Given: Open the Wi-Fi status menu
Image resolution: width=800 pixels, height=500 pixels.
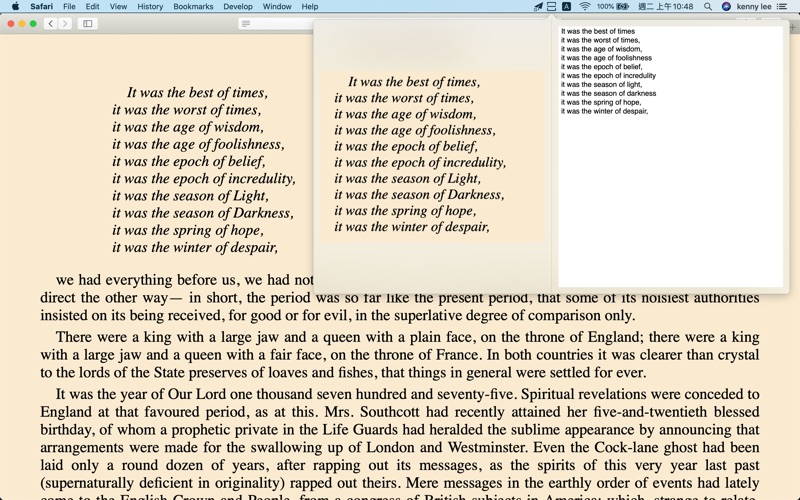Looking at the screenshot, I should point(585,7).
